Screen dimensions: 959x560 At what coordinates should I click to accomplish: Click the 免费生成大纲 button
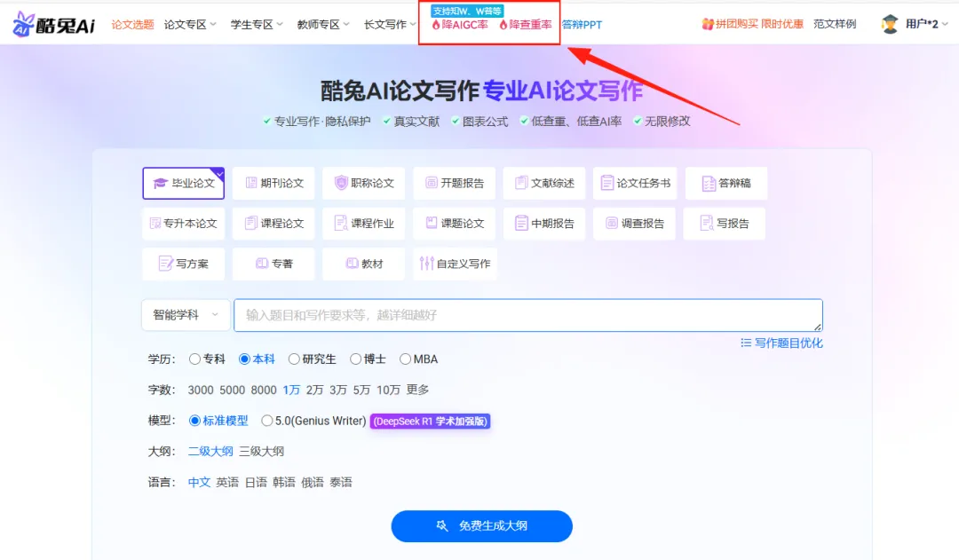point(482,525)
